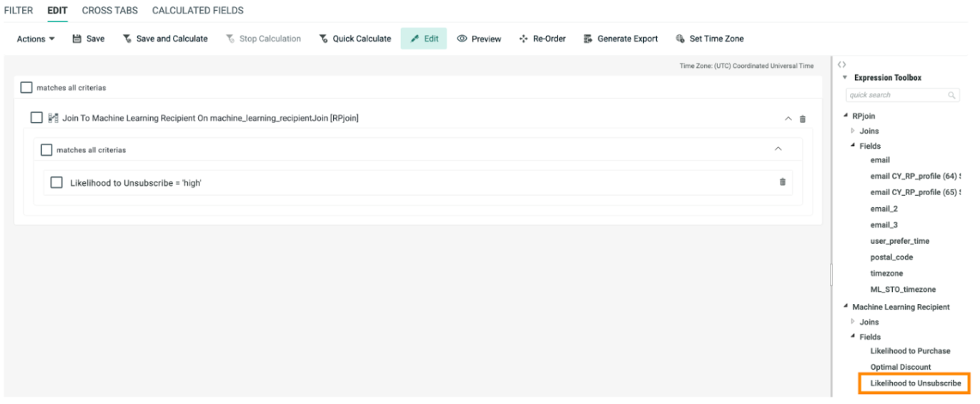The width and height of the screenshot is (980, 404).
Task: Click the Save toolbar icon
Action: point(77,39)
